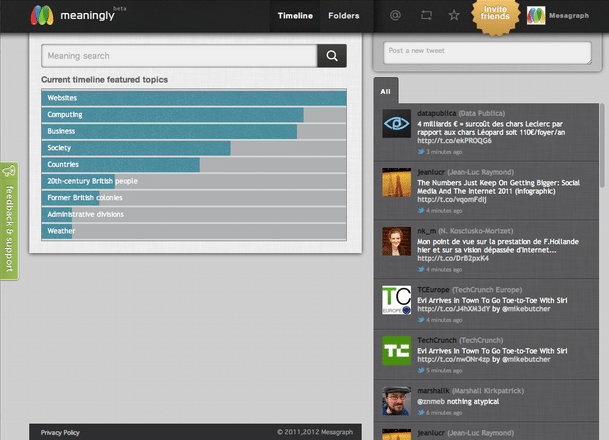Open the TechCrunch username

[x=437, y=341]
